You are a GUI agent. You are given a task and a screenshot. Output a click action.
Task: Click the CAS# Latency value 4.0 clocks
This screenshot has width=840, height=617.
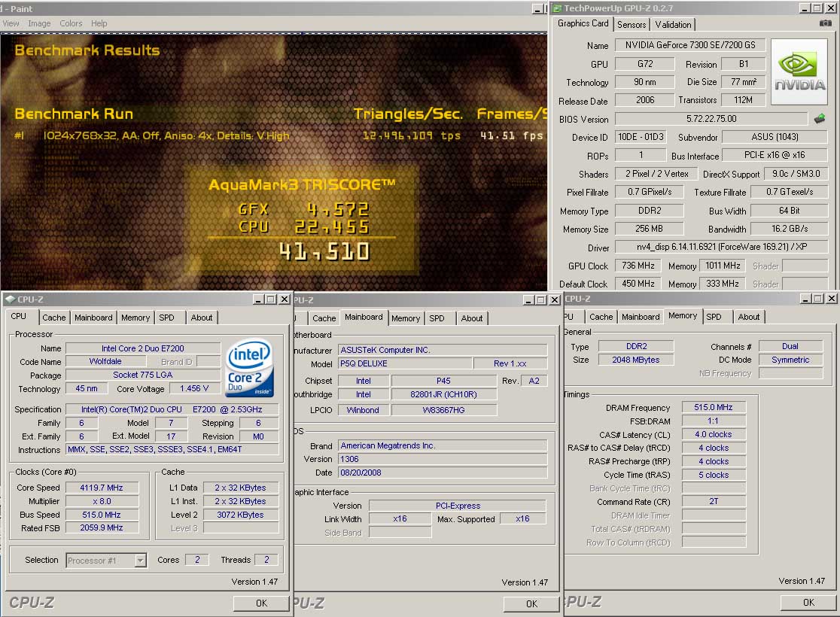click(713, 434)
